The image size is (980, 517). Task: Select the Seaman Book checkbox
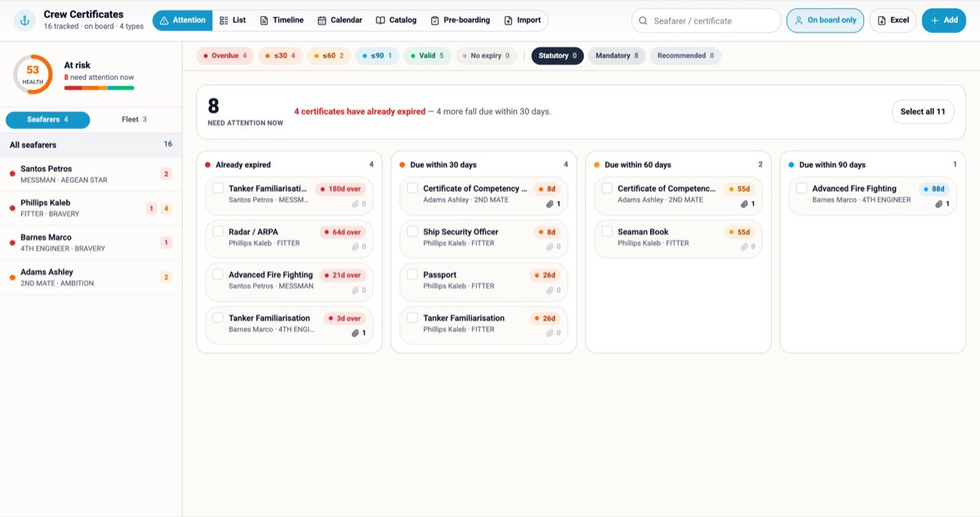(607, 232)
